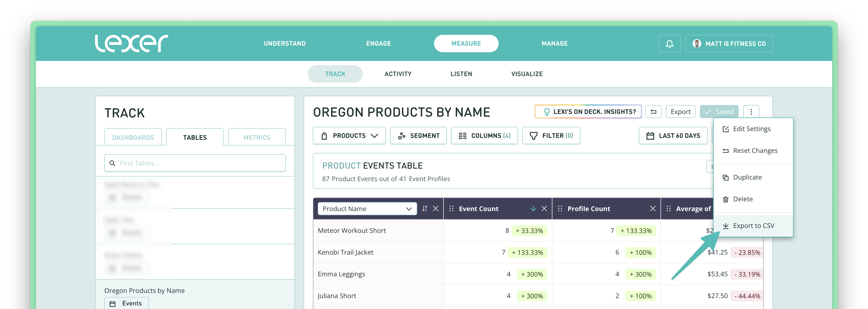Select the Meteor Workout Short row

[x=538, y=230]
